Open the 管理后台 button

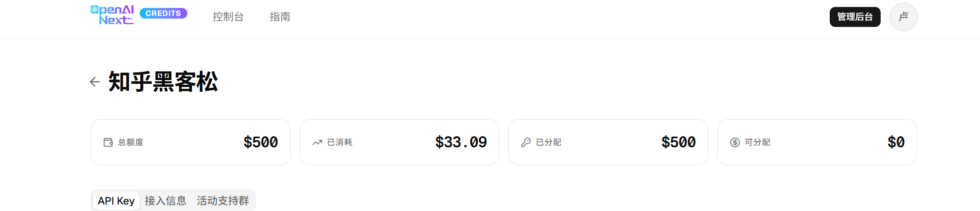point(855,17)
